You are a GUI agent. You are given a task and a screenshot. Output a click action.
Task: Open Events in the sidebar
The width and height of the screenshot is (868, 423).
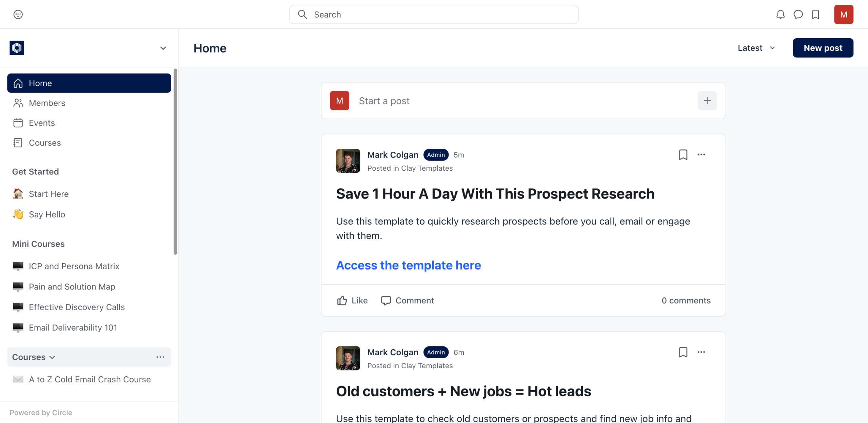coord(42,123)
